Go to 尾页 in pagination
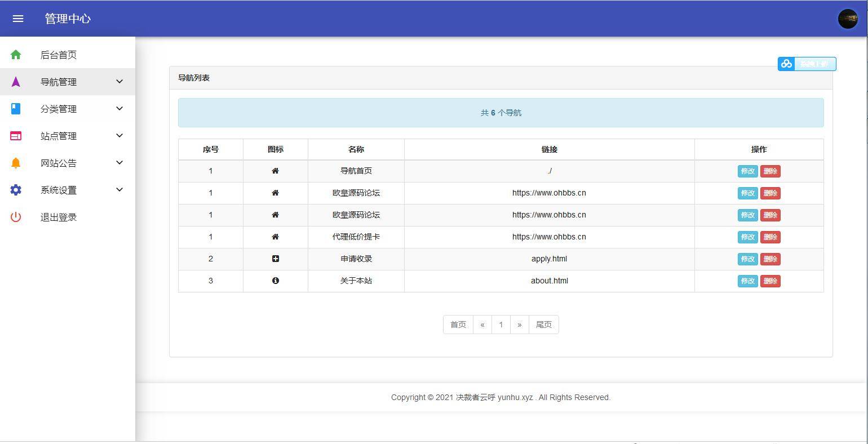Viewport: 868px width, 444px height. click(543, 324)
